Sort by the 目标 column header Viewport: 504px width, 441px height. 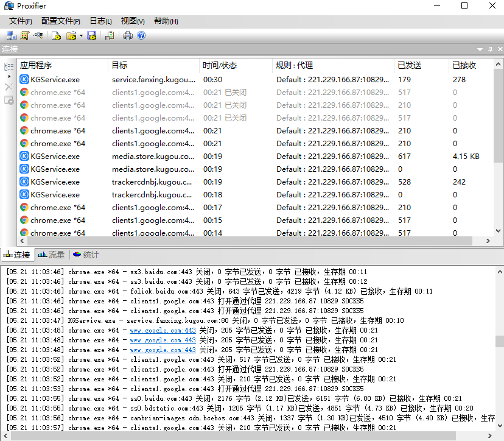(153, 65)
